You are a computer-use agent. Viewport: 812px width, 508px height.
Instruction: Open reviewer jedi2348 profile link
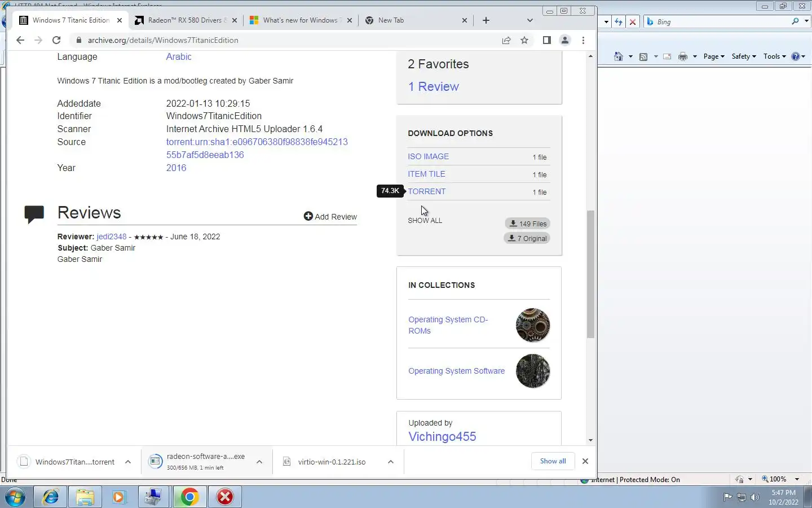[x=112, y=237]
